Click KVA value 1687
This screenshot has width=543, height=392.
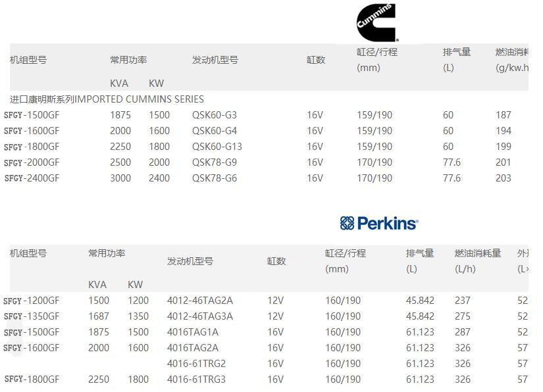coord(99,316)
